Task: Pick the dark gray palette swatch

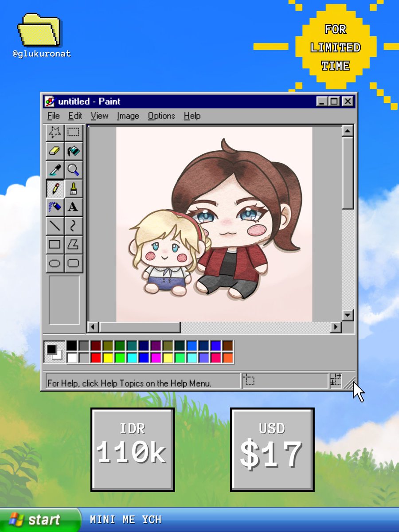Action: tap(84, 346)
